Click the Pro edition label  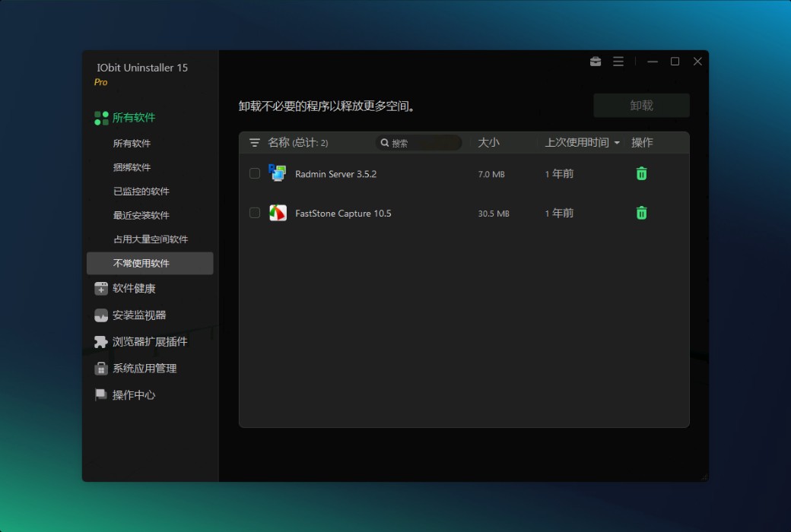click(100, 82)
